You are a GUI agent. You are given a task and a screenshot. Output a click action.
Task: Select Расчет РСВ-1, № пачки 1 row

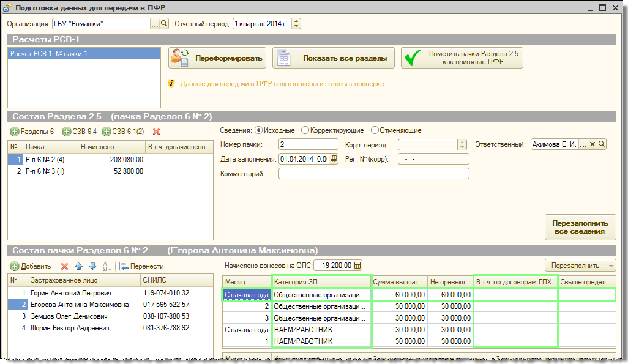84,54
